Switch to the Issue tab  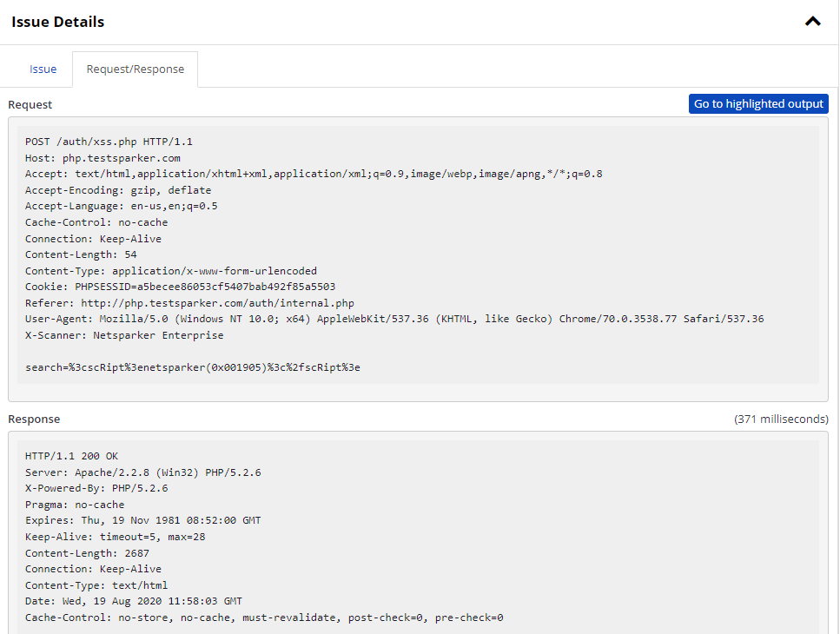point(43,68)
